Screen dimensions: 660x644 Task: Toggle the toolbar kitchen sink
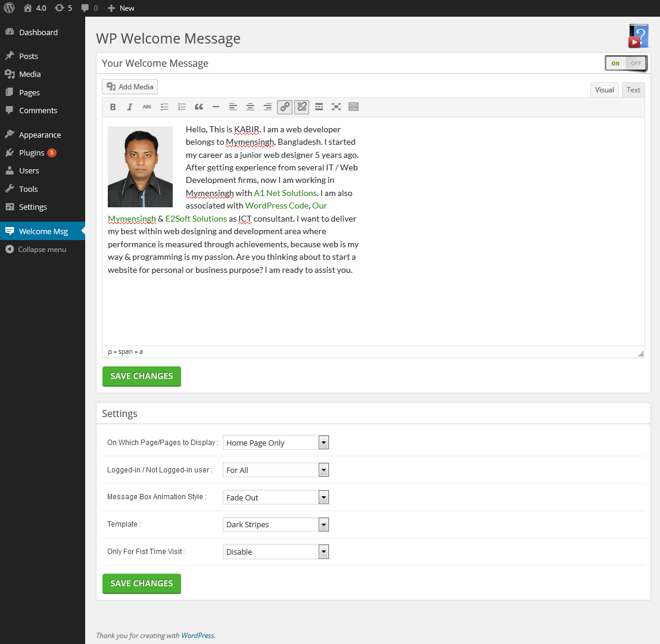[x=354, y=107]
